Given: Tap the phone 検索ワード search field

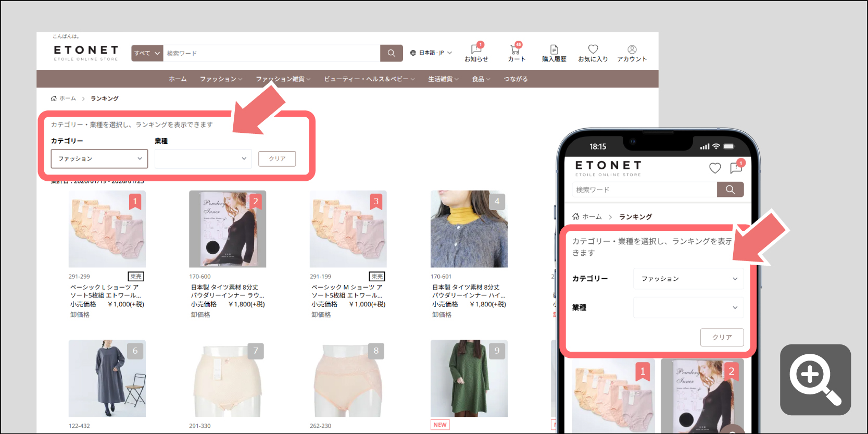Looking at the screenshot, I should click(x=645, y=190).
